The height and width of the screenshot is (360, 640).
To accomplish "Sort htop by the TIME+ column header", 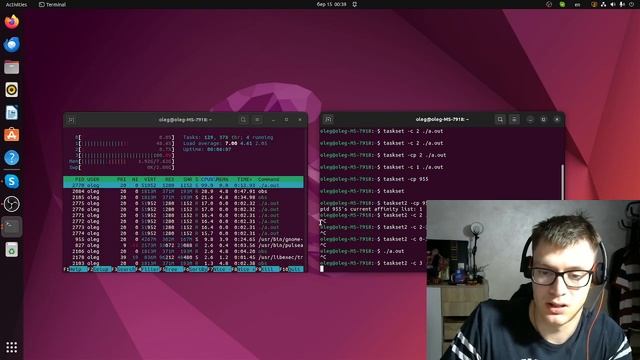I will pyautogui.click(x=245, y=179).
